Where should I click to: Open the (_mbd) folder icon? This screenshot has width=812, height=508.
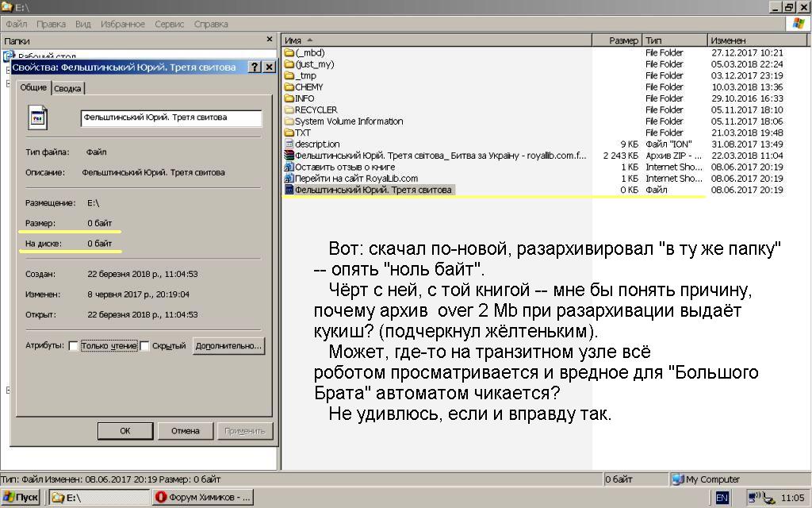click(x=289, y=53)
